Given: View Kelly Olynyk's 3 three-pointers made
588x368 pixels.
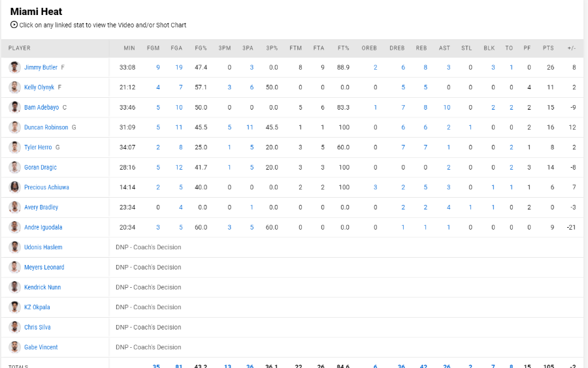Looking at the screenshot, I should coord(229,87).
